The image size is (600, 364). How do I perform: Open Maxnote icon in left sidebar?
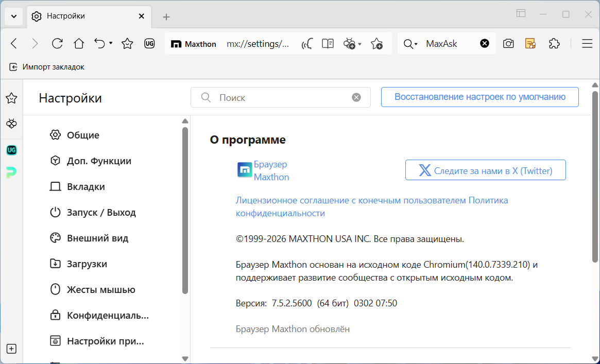[x=11, y=124]
